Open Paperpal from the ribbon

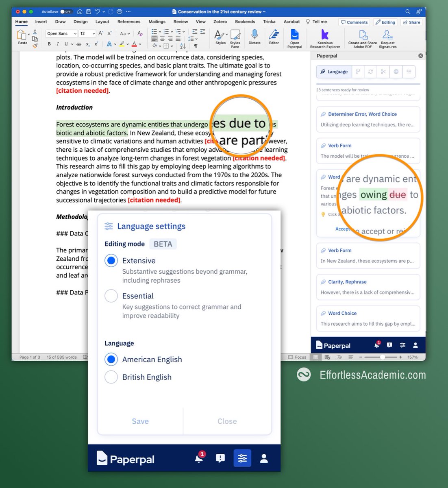294,38
